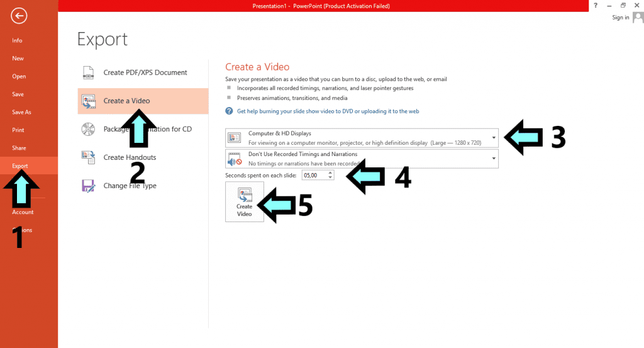Open the New backstage tab
This screenshot has width=644, height=348.
coord(18,59)
